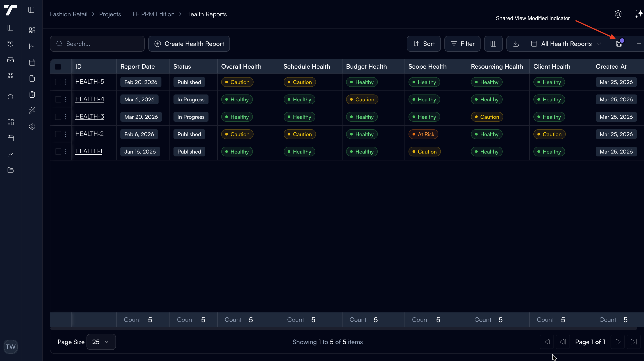This screenshot has width=644, height=361.
Task: Click the Caution client health badge of HEALTH-2
Action: click(x=549, y=134)
